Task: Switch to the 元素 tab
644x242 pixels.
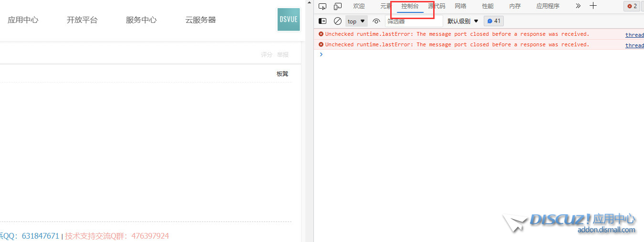Action: point(385,6)
